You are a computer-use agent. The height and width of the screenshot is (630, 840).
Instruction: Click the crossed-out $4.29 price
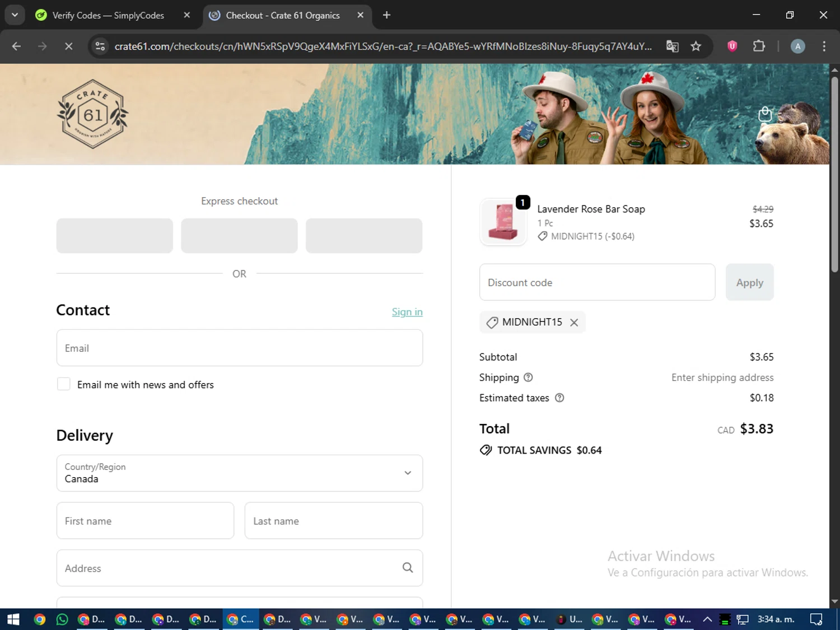pos(763,209)
